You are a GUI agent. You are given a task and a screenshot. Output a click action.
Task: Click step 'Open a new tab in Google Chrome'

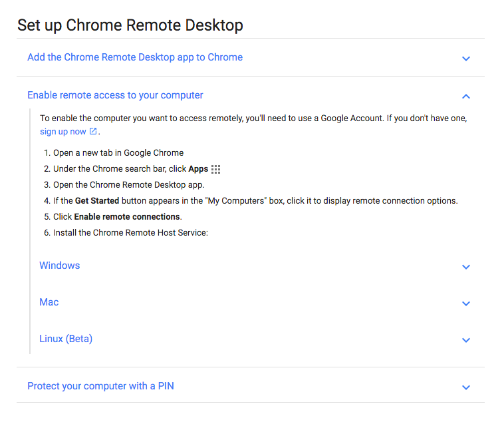[118, 153]
